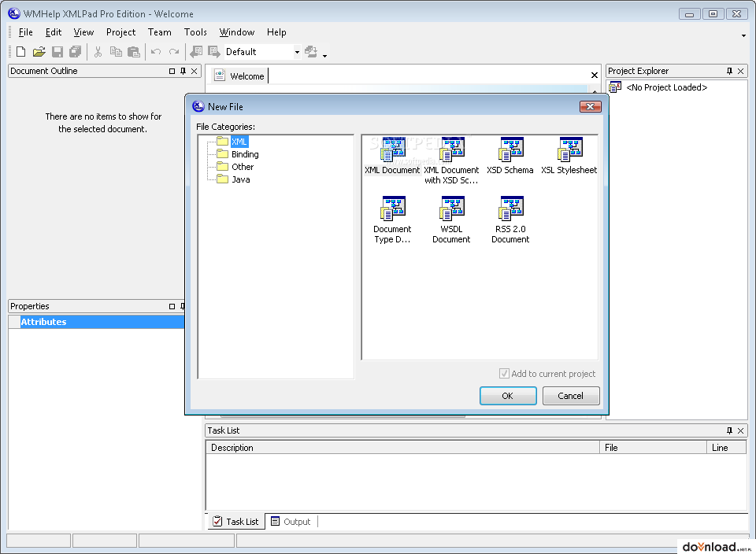Select the Other category folder

point(243,167)
